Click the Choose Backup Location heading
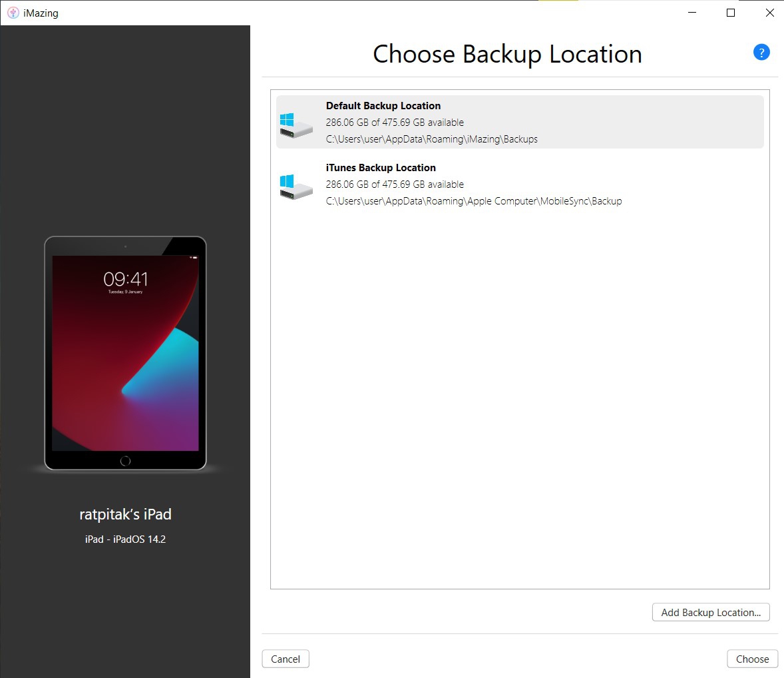 [508, 54]
